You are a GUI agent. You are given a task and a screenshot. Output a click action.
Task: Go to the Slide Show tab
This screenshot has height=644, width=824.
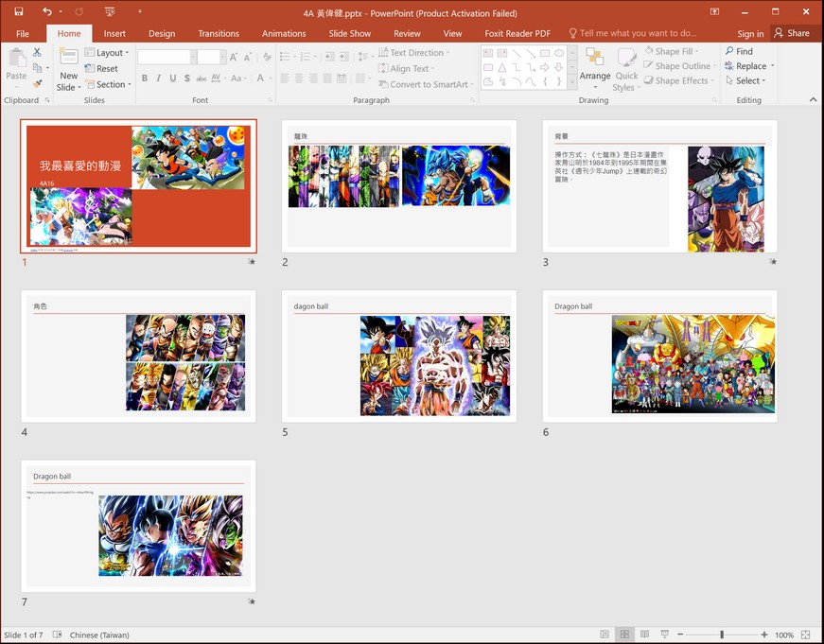[350, 33]
